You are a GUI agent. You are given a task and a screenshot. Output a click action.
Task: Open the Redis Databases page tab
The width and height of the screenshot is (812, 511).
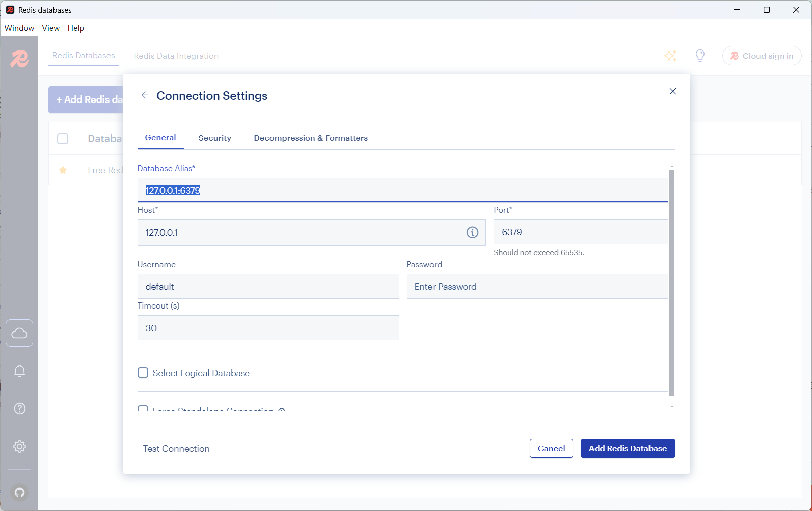coord(84,56)
